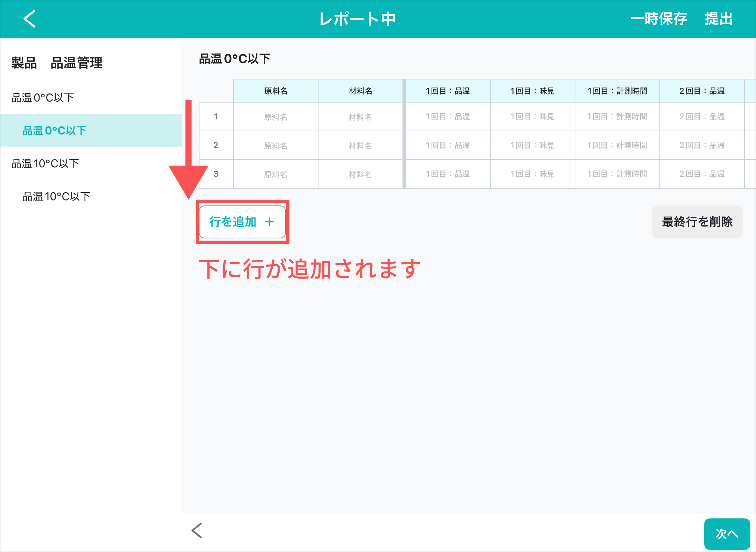Click row number 2 in the table

coord(216,145)
